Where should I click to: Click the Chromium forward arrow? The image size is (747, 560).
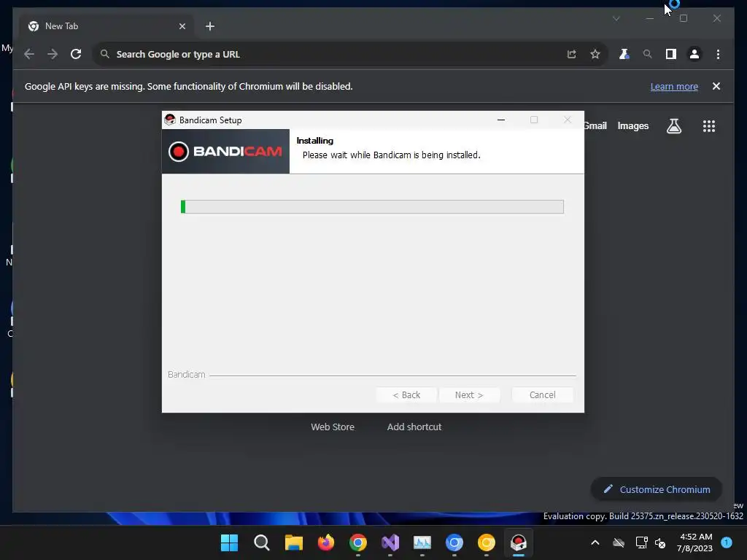click(x=53, y=54)
